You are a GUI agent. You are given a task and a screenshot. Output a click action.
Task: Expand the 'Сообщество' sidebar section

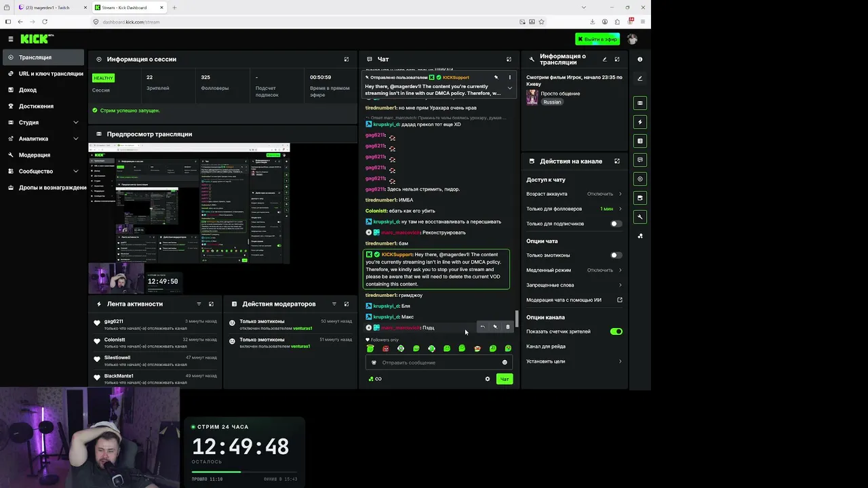(42, 171)
